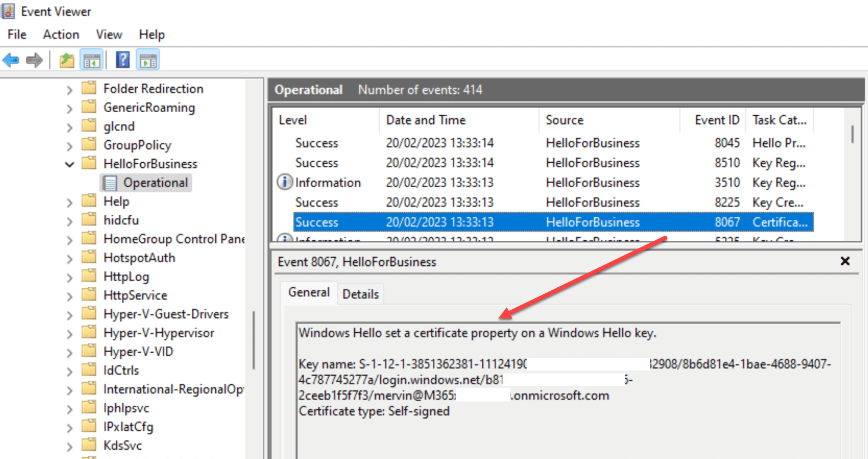868x459 pixels.
Task: Select the 8045 Hello Pr event row
Action: pos(466,143)
